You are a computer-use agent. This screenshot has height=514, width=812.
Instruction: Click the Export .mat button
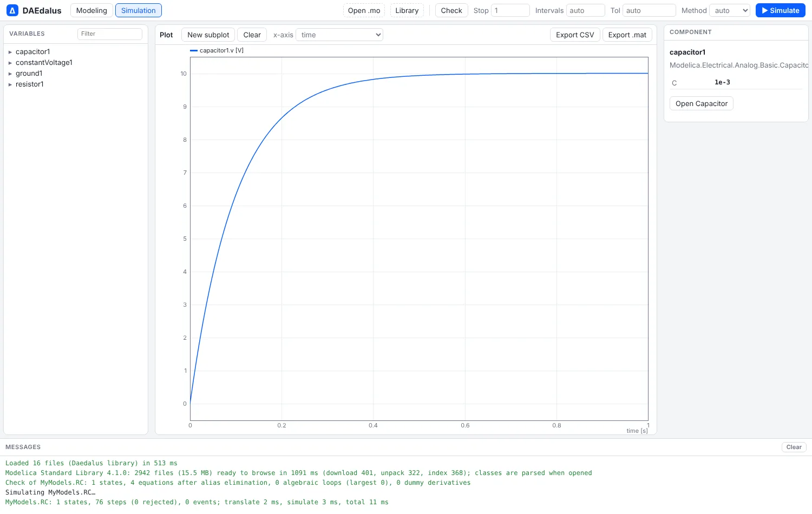coord(627,35)
